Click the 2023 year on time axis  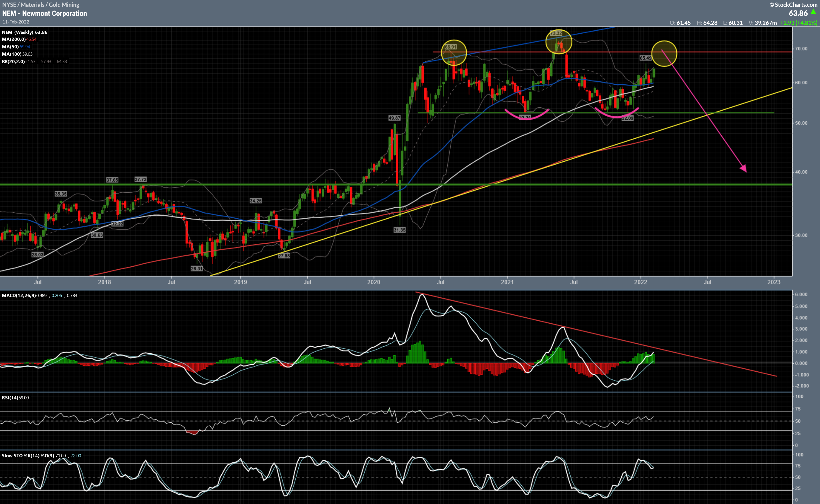click(x=774, y=282)
